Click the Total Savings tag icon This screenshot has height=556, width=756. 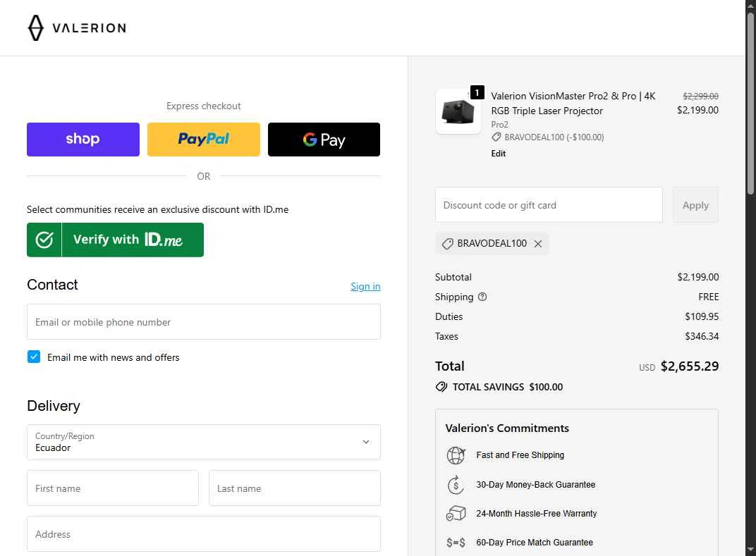441,387
